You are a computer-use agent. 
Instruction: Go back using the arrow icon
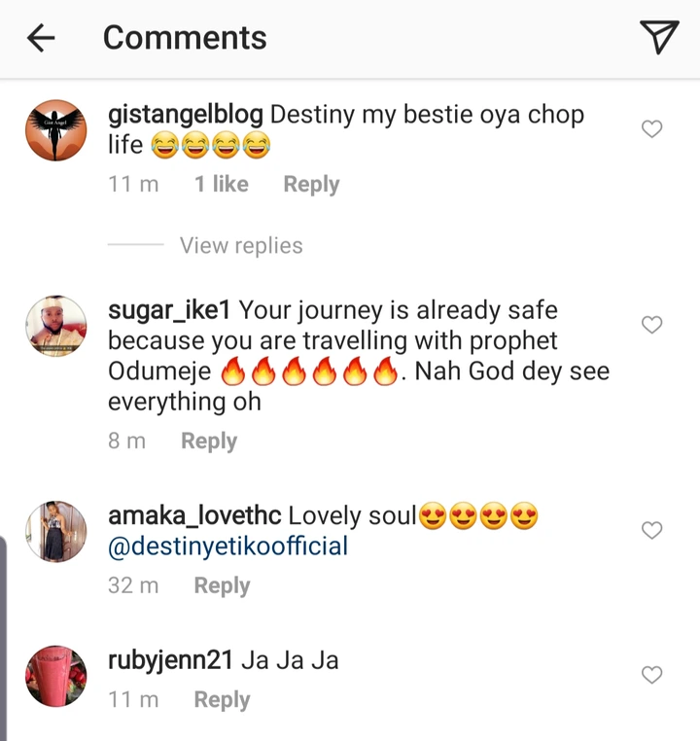click(x=41, y=38)
